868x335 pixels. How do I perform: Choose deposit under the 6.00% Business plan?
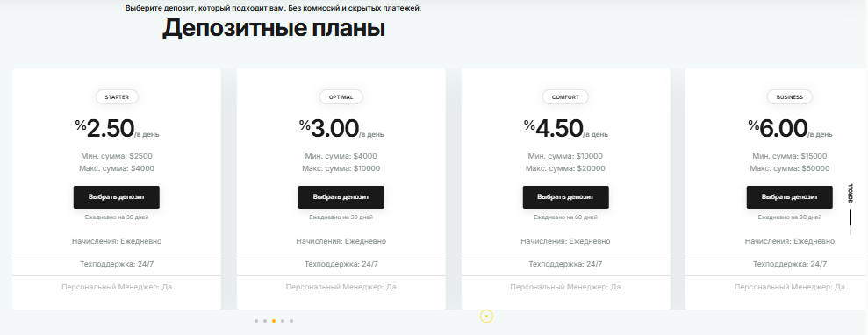(x=789, y=197)
